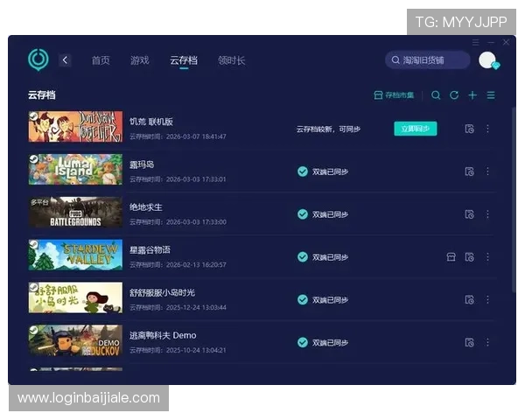Go back with the left arrow button

[65, 60]
